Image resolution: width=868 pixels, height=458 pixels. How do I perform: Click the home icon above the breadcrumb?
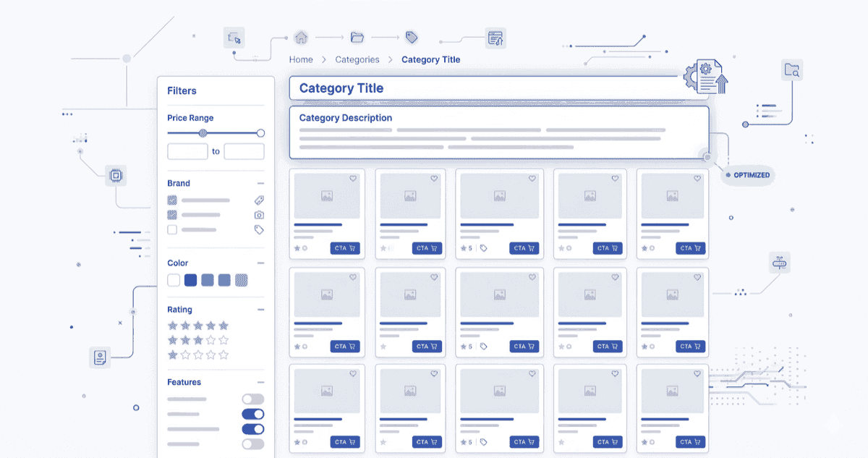click(301, 37)
